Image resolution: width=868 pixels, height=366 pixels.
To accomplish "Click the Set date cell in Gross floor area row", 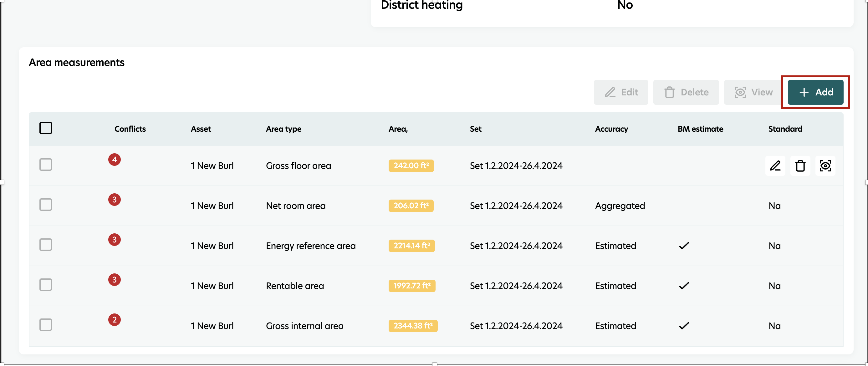I will point(516,166).
